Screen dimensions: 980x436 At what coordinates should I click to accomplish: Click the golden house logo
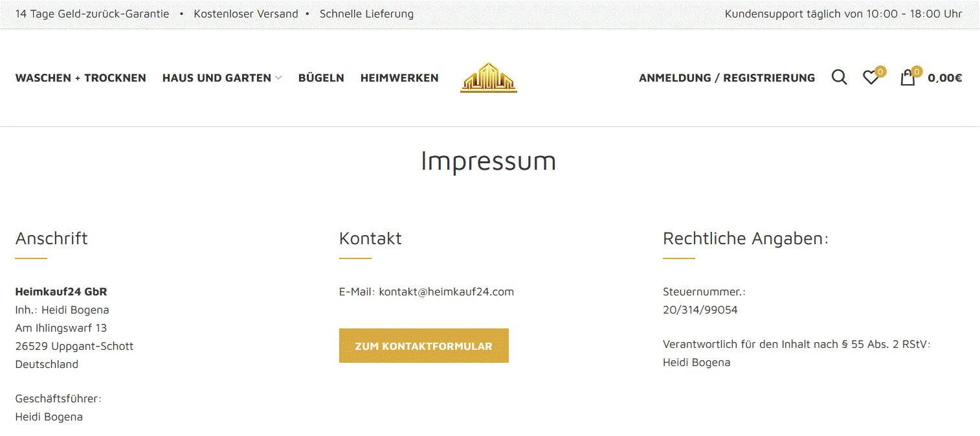click(x=489, y=78)
